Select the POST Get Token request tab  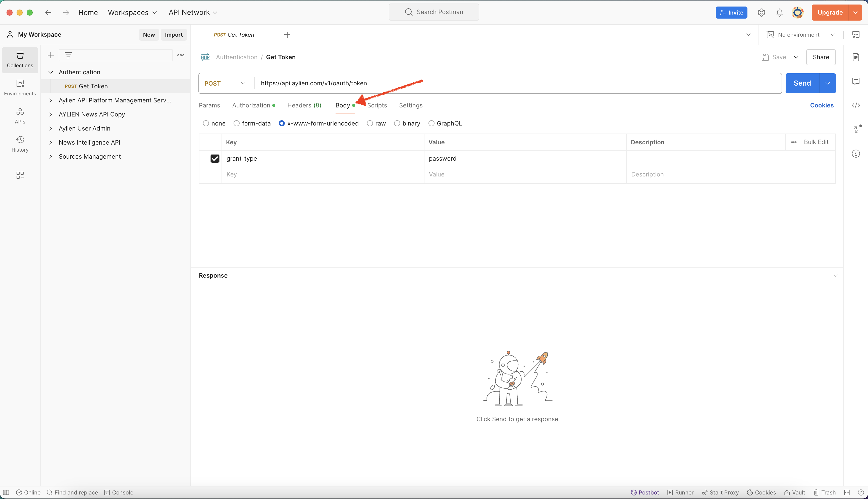(x=234, y=35)
